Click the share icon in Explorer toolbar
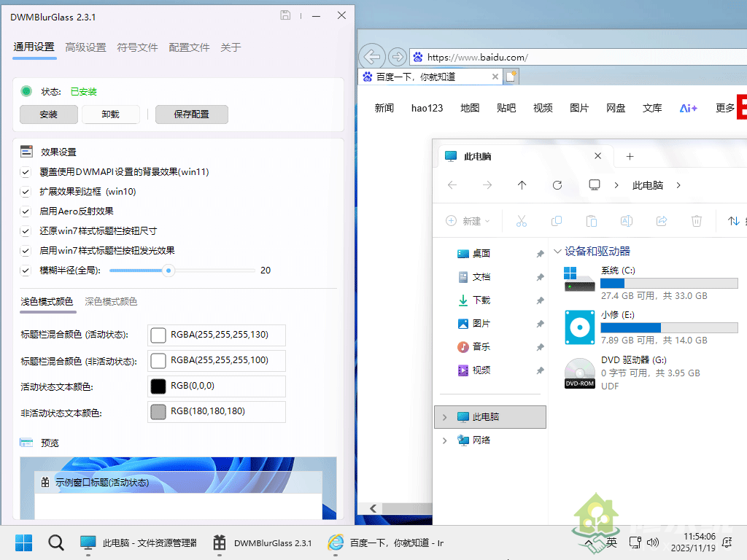 tap(662, 221)
